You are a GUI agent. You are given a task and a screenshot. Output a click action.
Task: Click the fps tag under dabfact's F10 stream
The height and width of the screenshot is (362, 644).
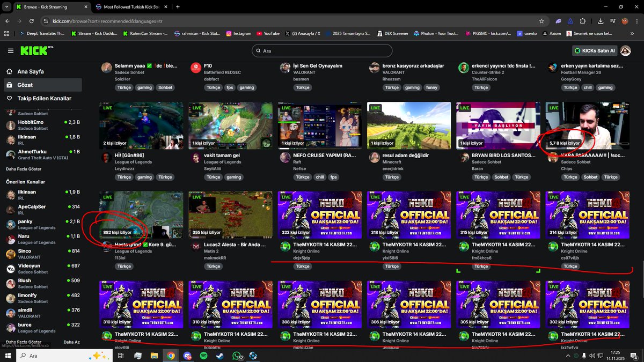point(229,87)
